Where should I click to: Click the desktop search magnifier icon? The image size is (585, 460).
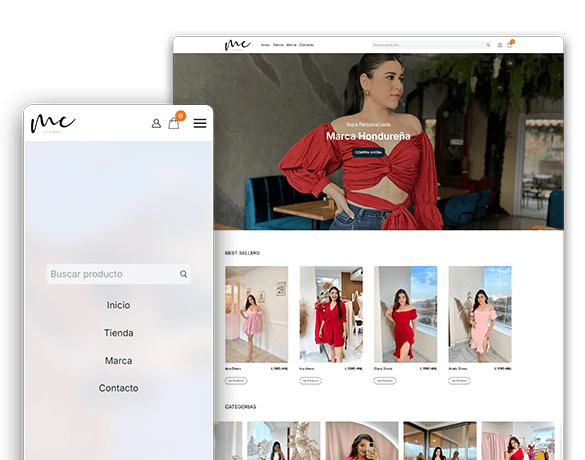coord(488,45)
